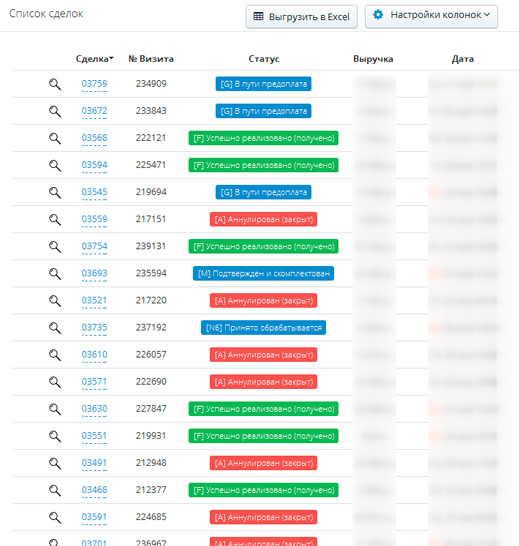Image resolution: width=519 pixels, height=546 pixels.
Task: Open details magnifier for deal 03591
Action: 55,517
